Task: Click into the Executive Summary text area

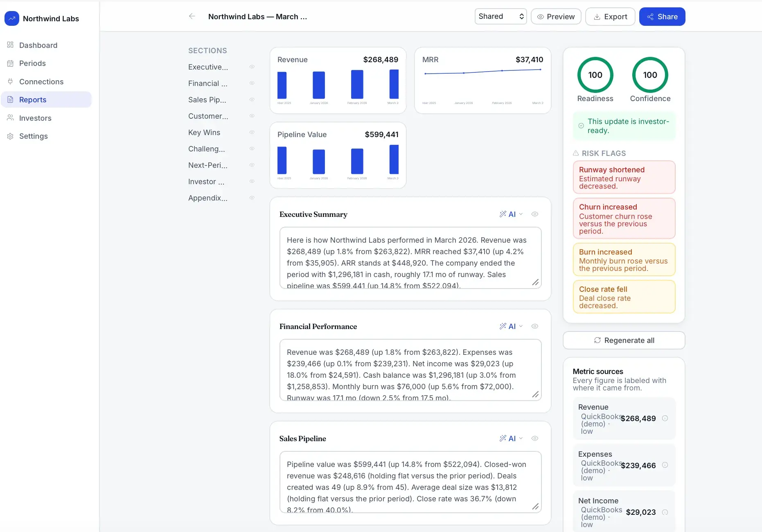Action: click(x=410, y=258)
